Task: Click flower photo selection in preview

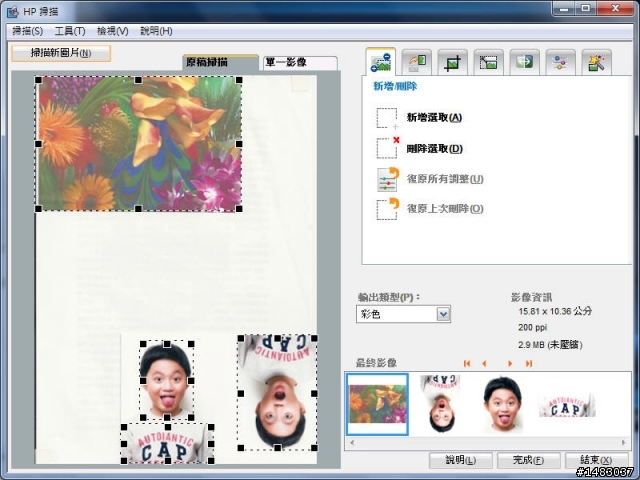Action: tap(139, 144)
